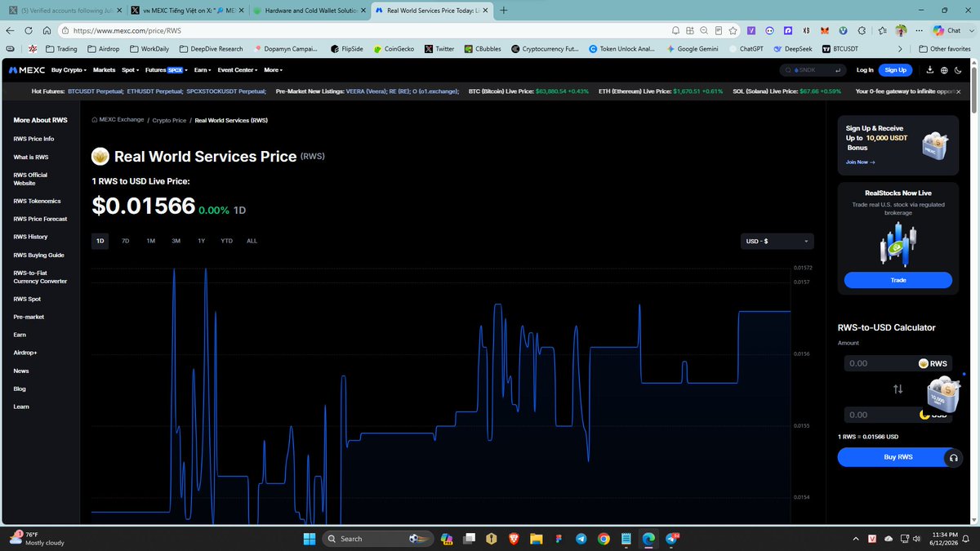980x551 pixels.
Task: Refresh the page
Action: 29,30
